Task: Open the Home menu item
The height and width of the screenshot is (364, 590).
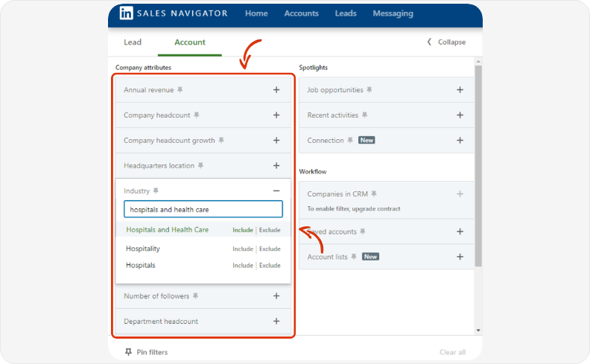Action: pos(256,13)
